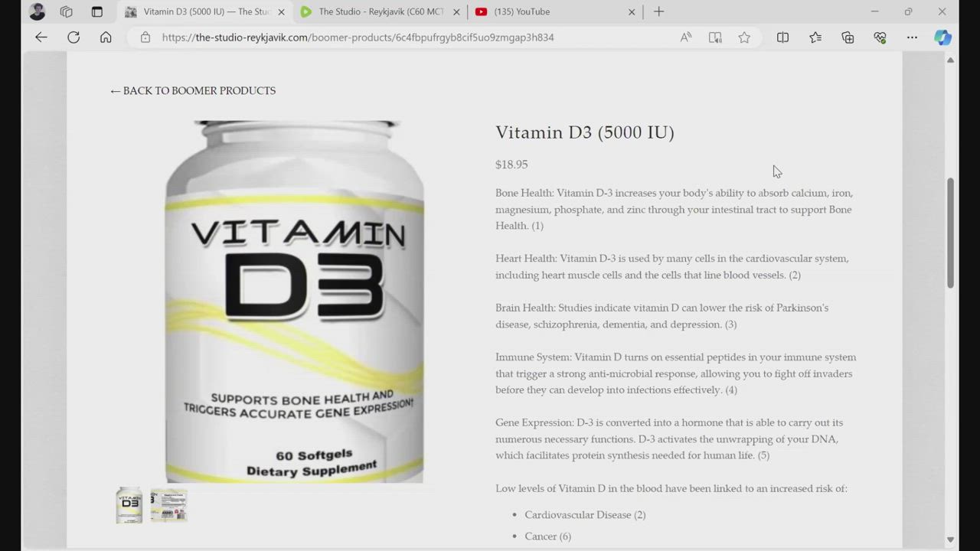Click the scrollbar down arrow
980x551 pixels.
click(950, 540)
